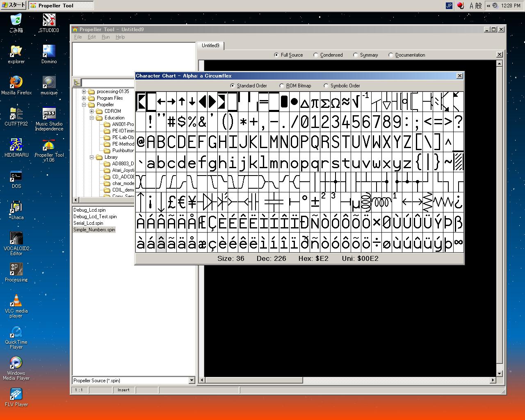The image size is (525, 420).
Task: Select the Untitled9 editor tab
Action: [x=210, y=46]
